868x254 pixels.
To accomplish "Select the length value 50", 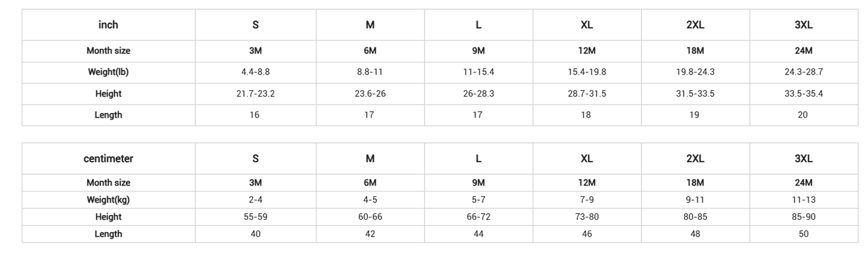I will pyautogui.click(x=803, y=234).
